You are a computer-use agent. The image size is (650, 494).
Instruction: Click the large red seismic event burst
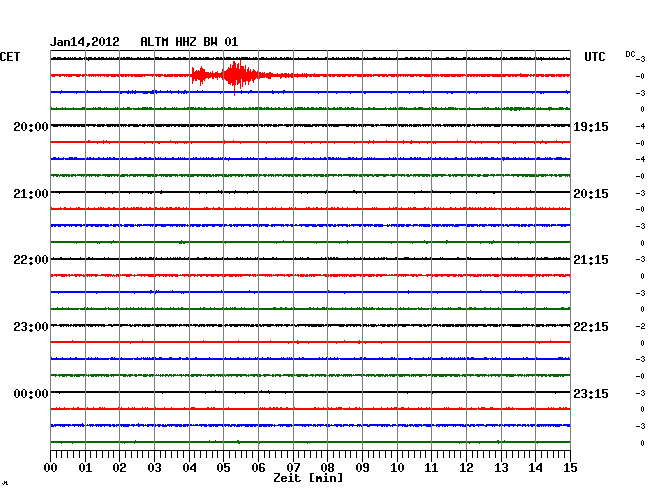pos(240,77)
